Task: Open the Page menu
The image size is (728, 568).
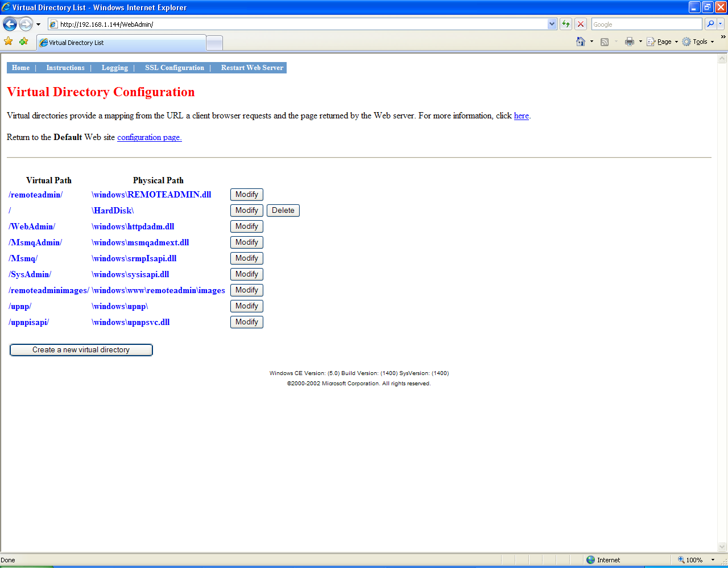Action: 662,42
